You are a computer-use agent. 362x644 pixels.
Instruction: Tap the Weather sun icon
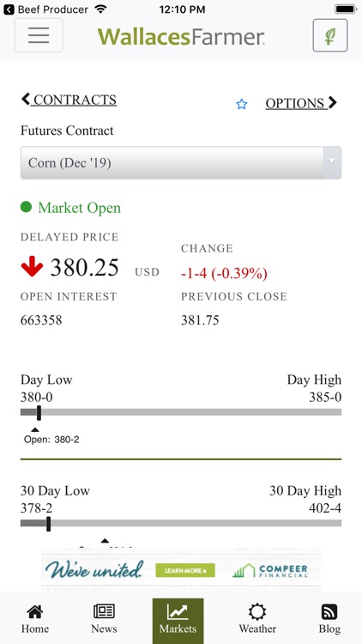click(x=257, y=612)
